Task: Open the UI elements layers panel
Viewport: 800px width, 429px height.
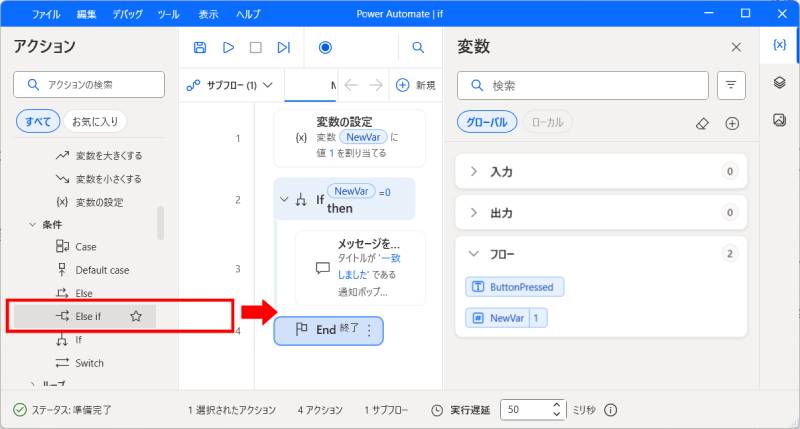Action: pos(780,83)
